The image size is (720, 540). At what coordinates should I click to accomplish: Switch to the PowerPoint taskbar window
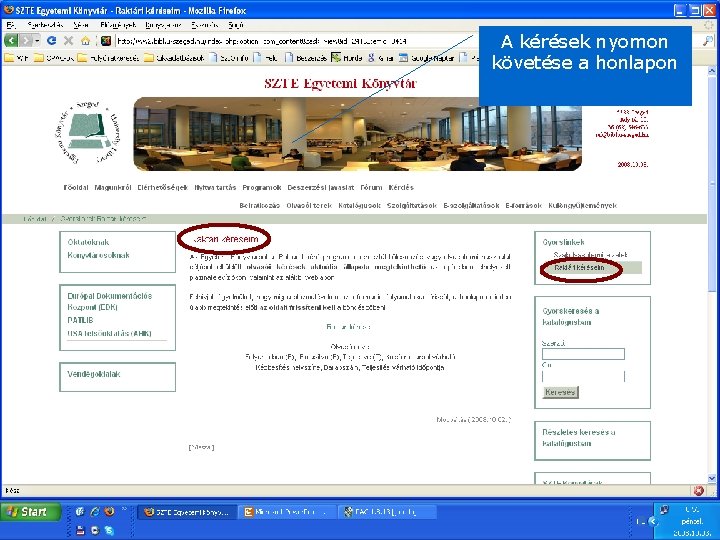tap(287, 512)
